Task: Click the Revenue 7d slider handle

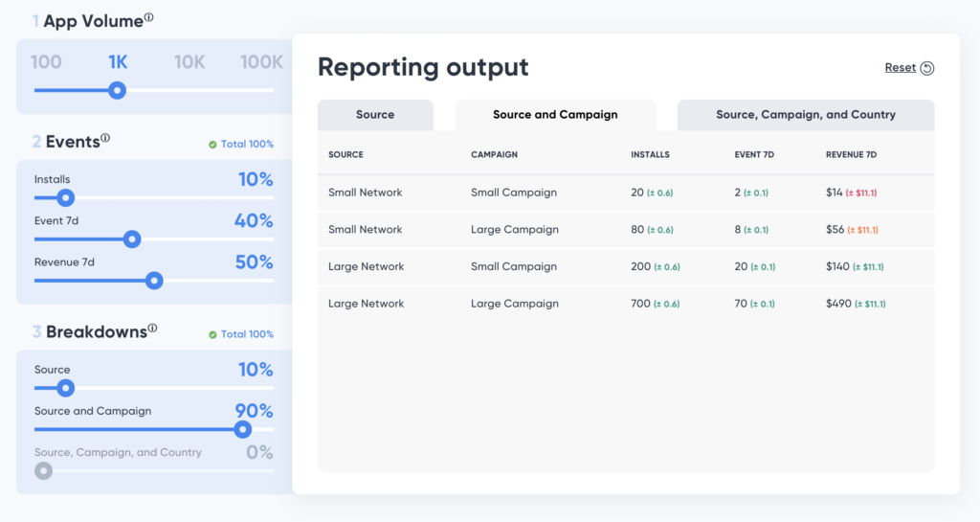Action: [154, 281]
